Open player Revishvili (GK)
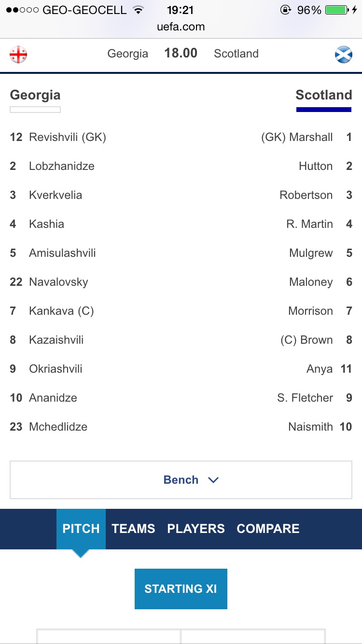This screenshot has height=644, width=362. point(68,137)
